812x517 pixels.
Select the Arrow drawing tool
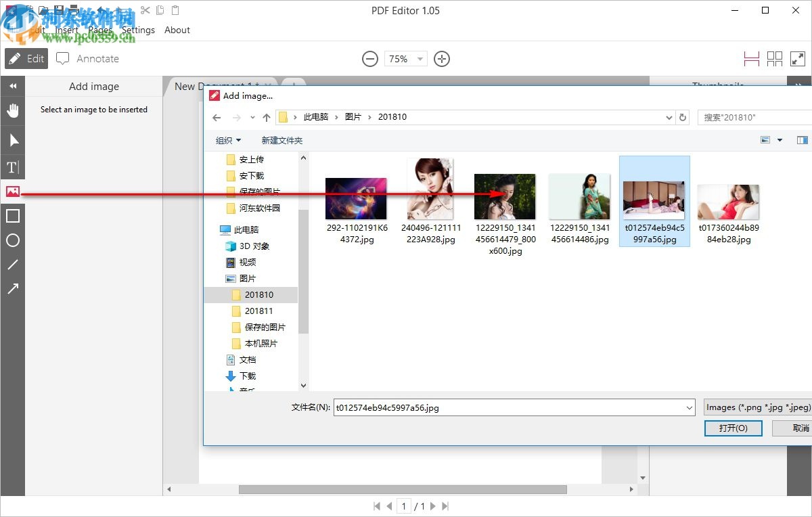(12, 289)
